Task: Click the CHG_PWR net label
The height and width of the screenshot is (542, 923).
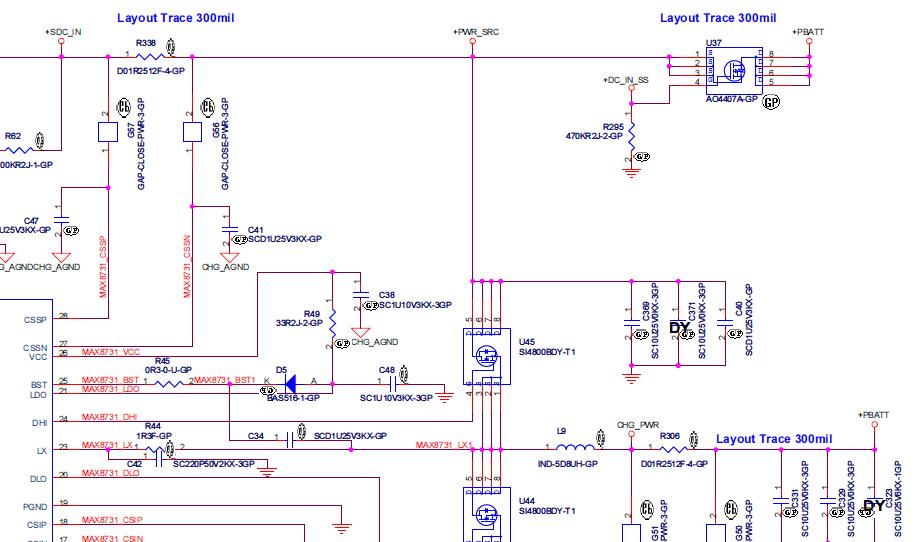Action: (x=638, y=424)
